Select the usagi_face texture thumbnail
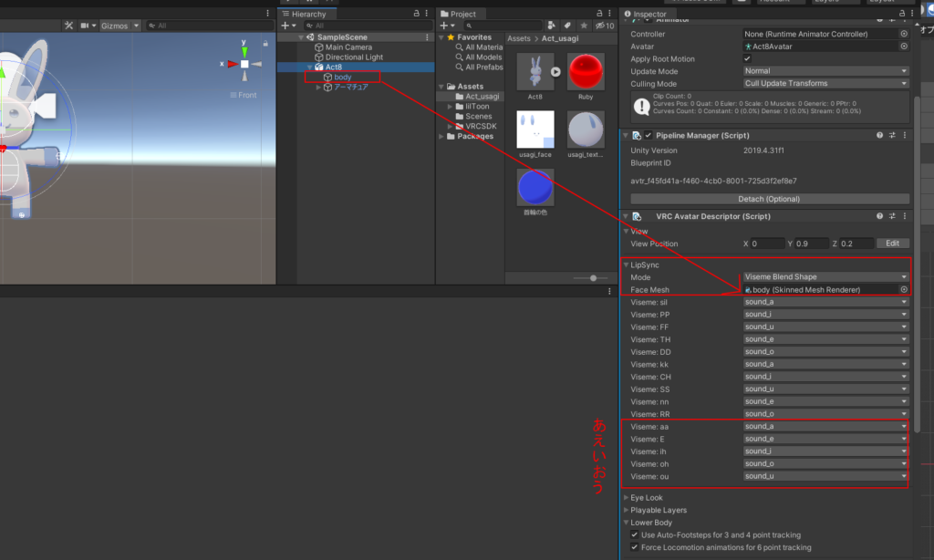 coord(534,130)
